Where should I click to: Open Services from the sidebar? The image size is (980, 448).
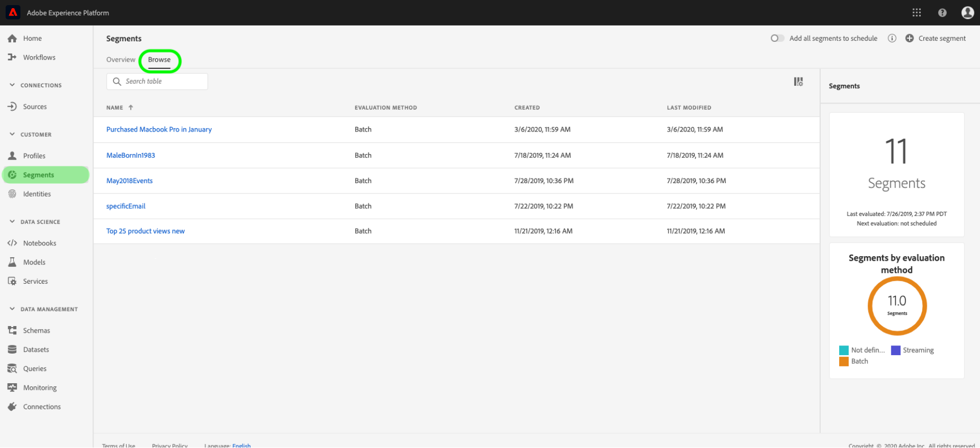35,281
